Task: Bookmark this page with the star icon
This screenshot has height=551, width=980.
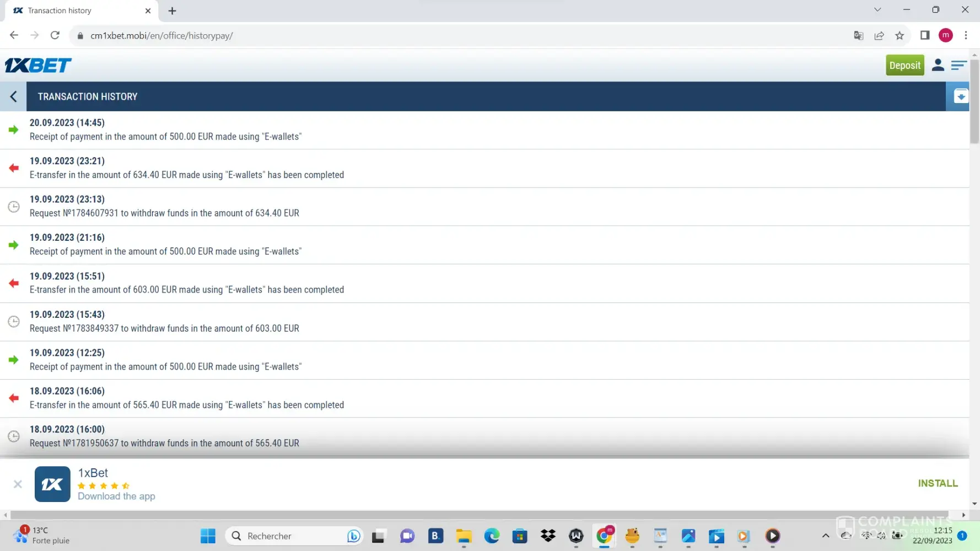Action: point(900,36)
